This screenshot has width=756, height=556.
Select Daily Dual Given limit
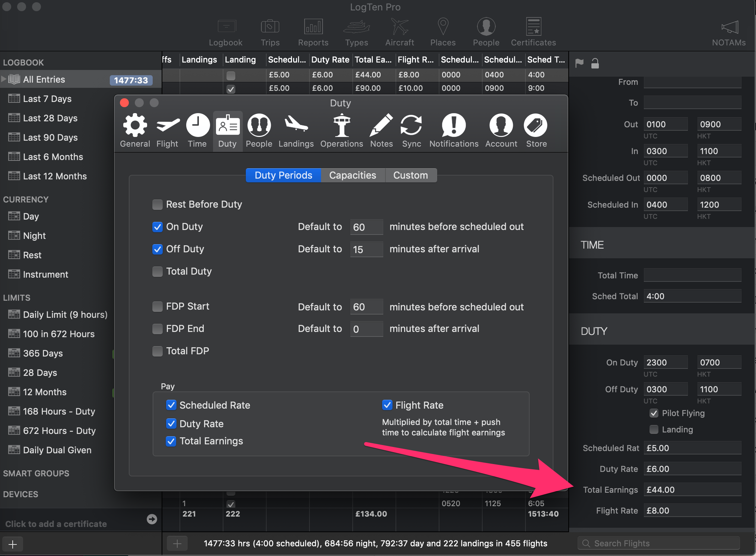pos(57,450)
